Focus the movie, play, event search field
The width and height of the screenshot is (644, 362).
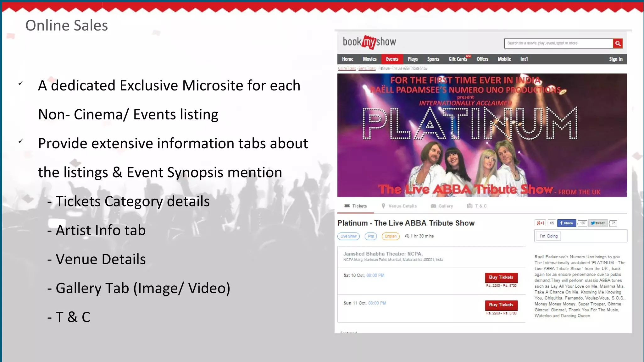tap(558, 43)
